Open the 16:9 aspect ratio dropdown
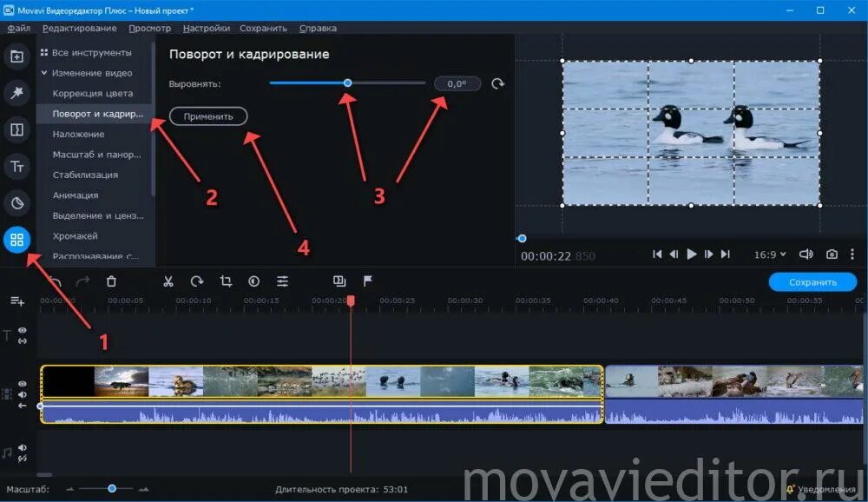 (x=770, y=254)
